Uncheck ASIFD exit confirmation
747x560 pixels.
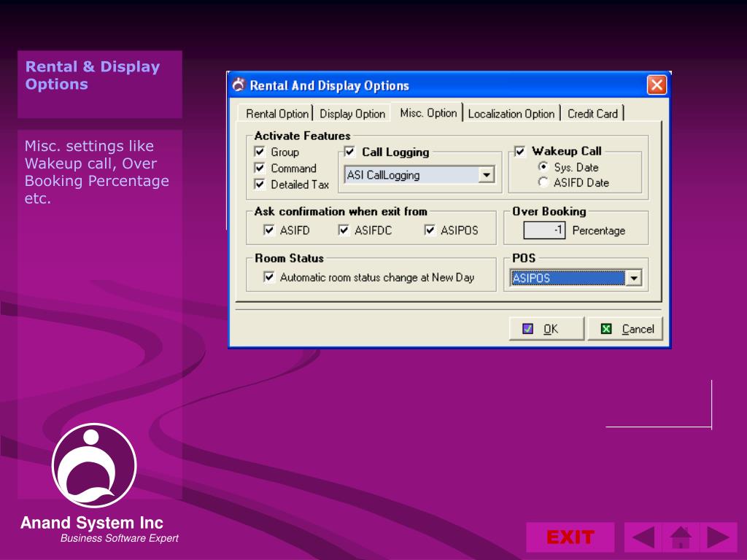(269, 230)
